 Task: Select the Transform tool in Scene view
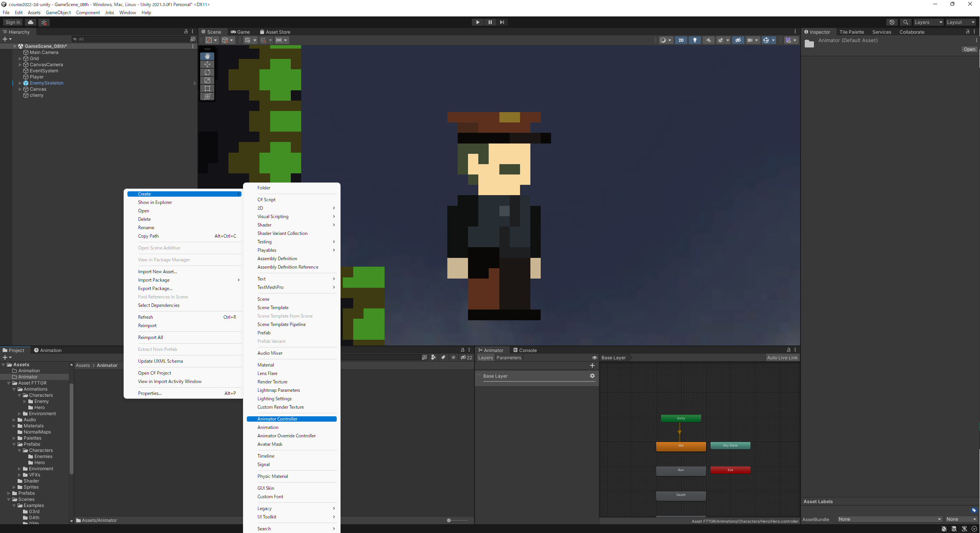point(207,96)
